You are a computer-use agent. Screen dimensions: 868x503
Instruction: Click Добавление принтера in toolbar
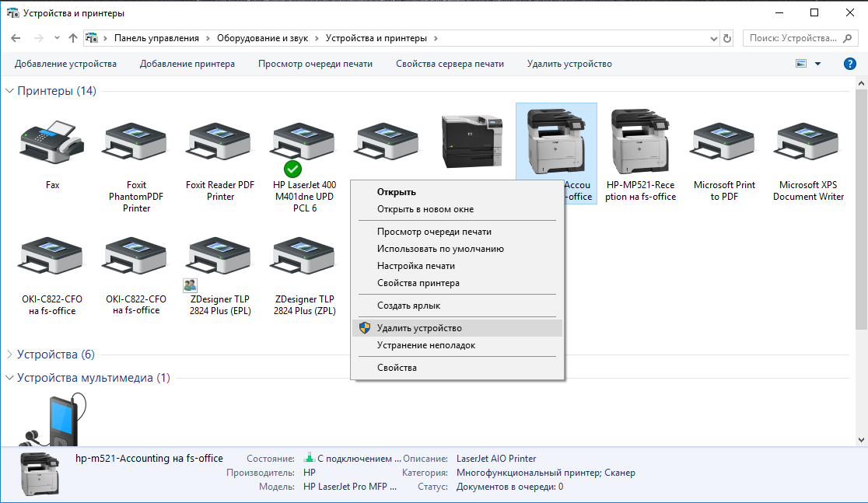coord(187,64)
